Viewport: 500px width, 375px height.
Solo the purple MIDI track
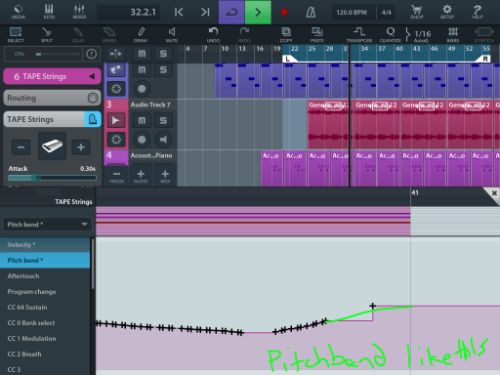[163, 70]
